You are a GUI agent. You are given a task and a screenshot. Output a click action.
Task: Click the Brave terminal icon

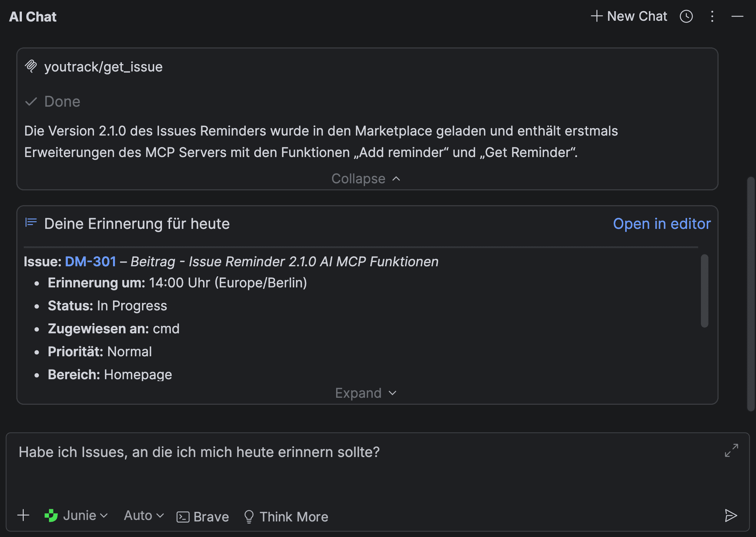(183, 516)
